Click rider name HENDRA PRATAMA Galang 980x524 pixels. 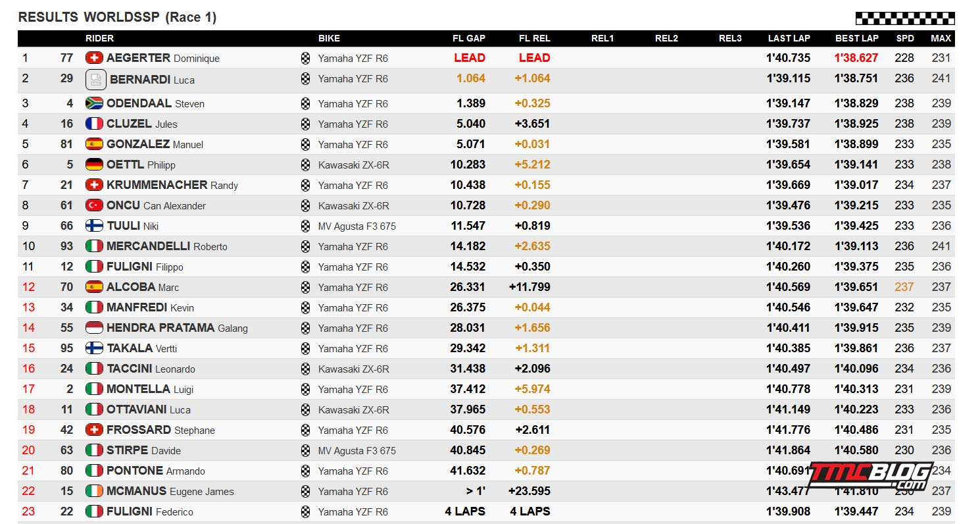pos(177,328)
